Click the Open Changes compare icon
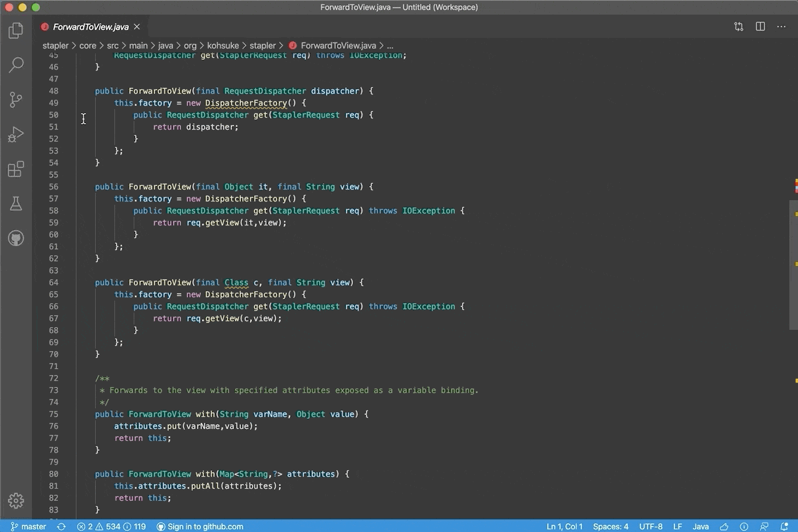 tap(739, 27)
